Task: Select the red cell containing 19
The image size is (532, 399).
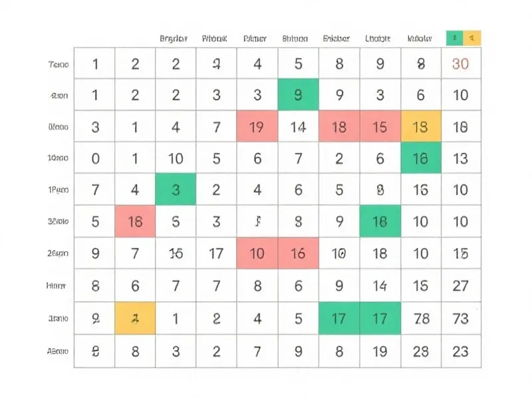Action: 257,126
